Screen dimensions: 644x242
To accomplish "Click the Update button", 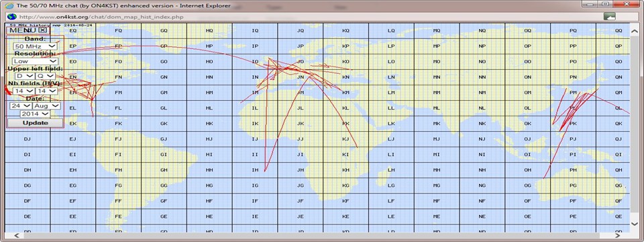I will coord(36,123).
